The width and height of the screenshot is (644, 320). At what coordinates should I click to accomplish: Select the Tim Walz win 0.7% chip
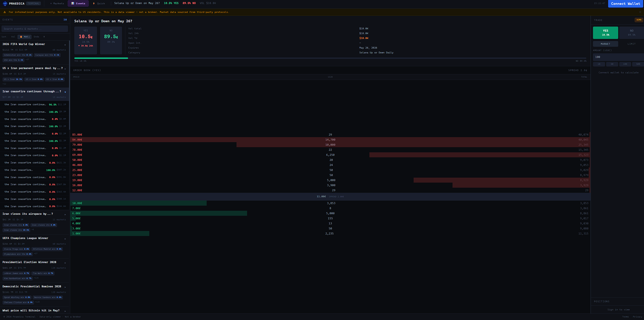(x=43, y=273)
